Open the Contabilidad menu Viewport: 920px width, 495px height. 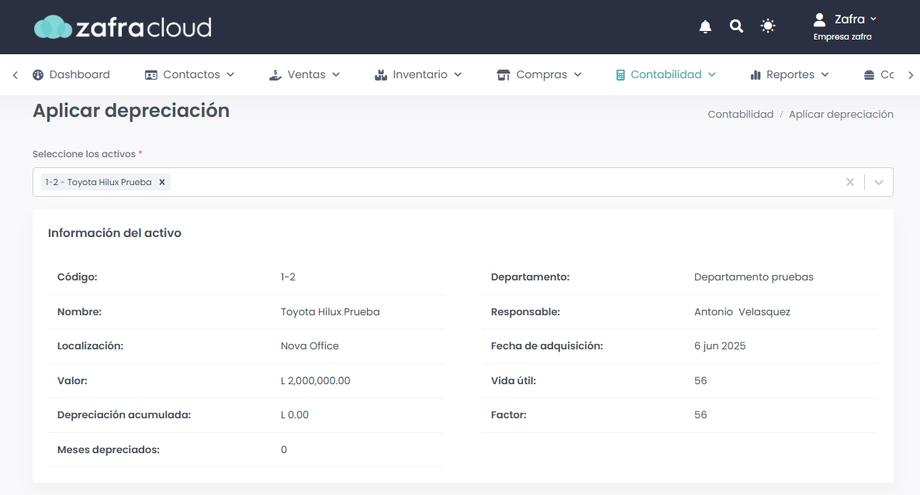click(666, 75)
